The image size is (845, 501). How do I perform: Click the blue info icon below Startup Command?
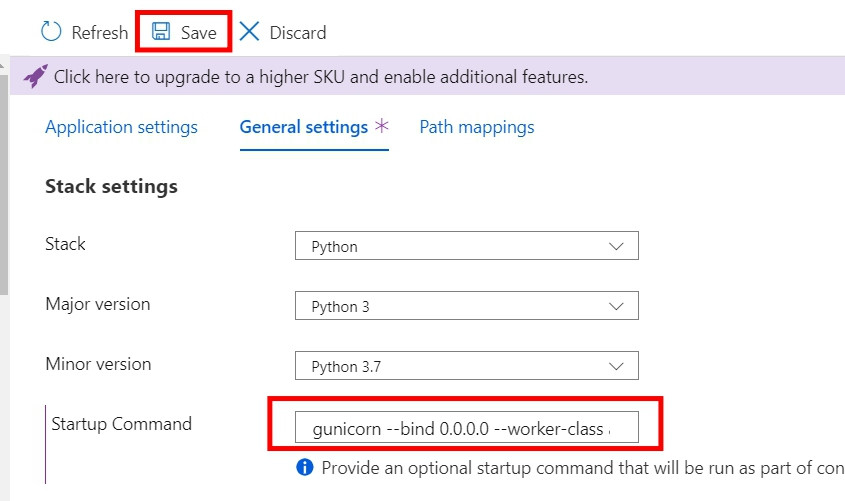(304, 467)
